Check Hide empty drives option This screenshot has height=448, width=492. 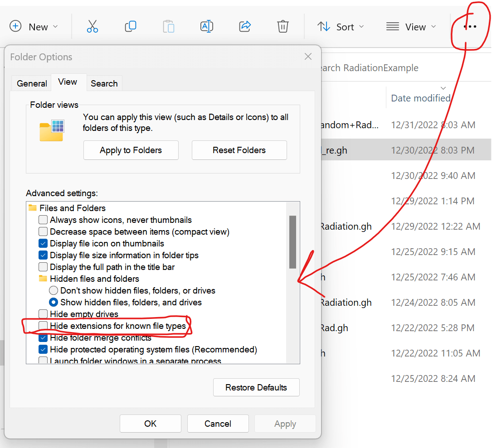[43, 314]
